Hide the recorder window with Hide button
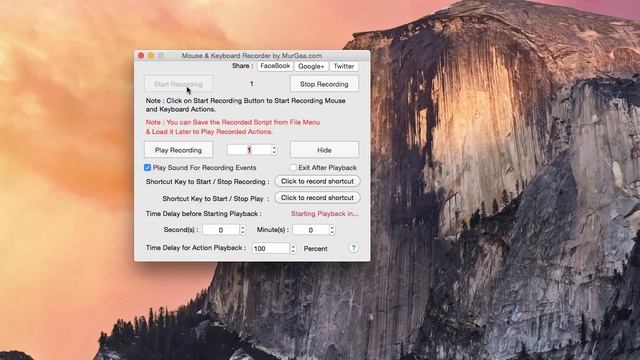This screenshot has height=360, width=640. coord(324,150)
